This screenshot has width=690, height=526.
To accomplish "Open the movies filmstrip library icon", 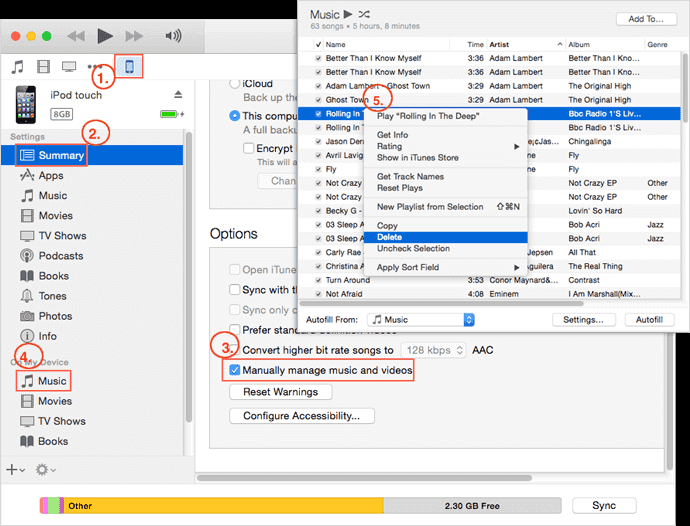I will pyautogui.click(x=43, y=67).
